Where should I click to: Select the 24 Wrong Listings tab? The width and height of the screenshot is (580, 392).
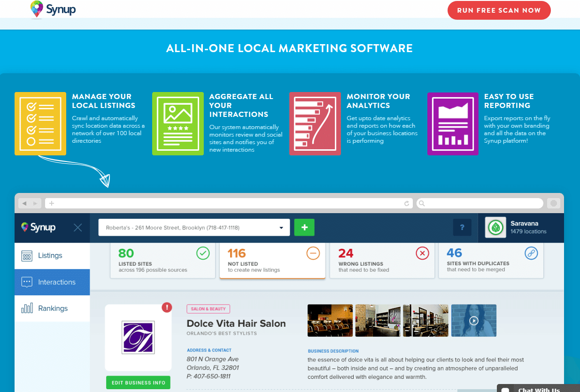click(x=382, y=260)
